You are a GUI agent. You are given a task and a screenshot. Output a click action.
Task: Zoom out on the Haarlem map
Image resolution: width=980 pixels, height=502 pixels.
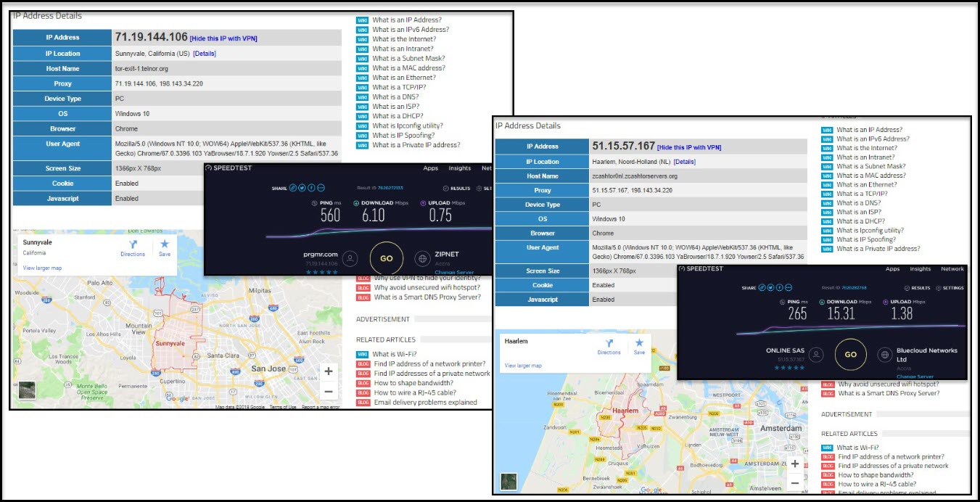point(795,482)
